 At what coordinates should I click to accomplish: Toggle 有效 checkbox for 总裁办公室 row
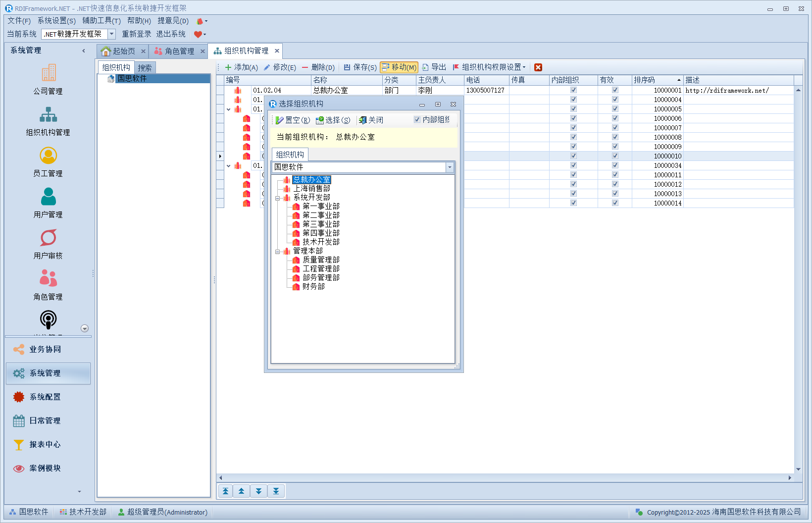click(615, 90)
